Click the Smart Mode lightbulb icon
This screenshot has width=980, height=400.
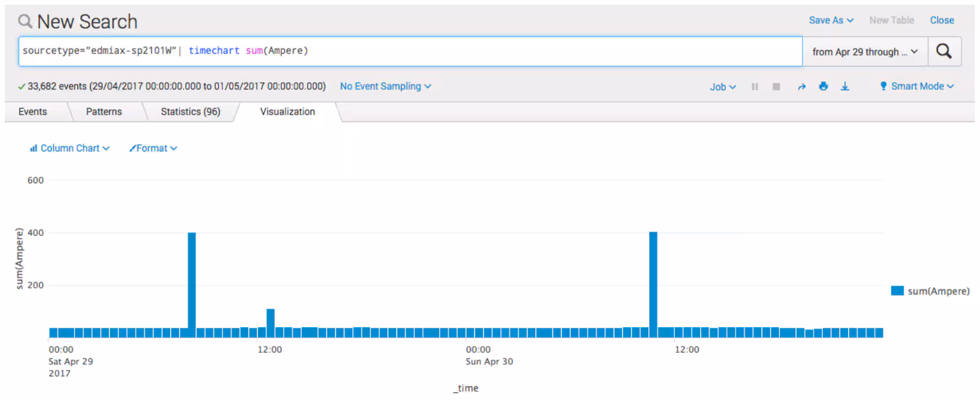pyautogui.click(x=883, y=86)
